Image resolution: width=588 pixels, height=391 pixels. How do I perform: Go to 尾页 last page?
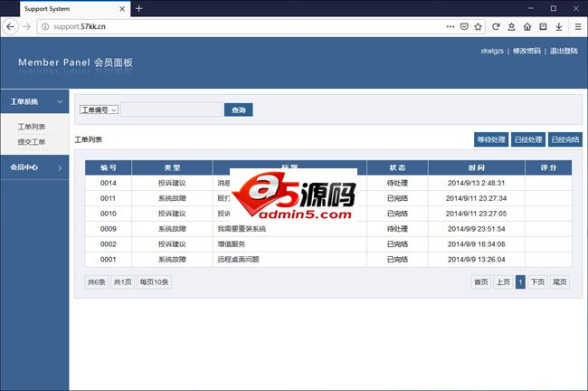point(560,281)
